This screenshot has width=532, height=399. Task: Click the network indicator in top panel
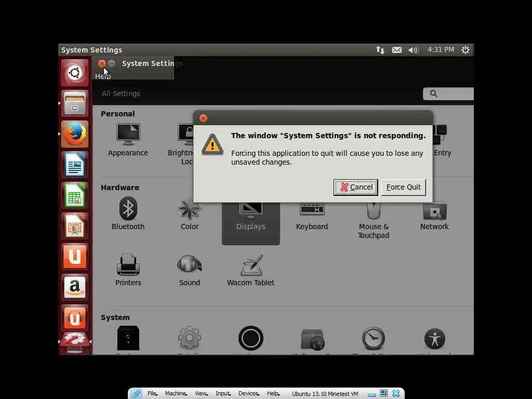coord(380,50)
